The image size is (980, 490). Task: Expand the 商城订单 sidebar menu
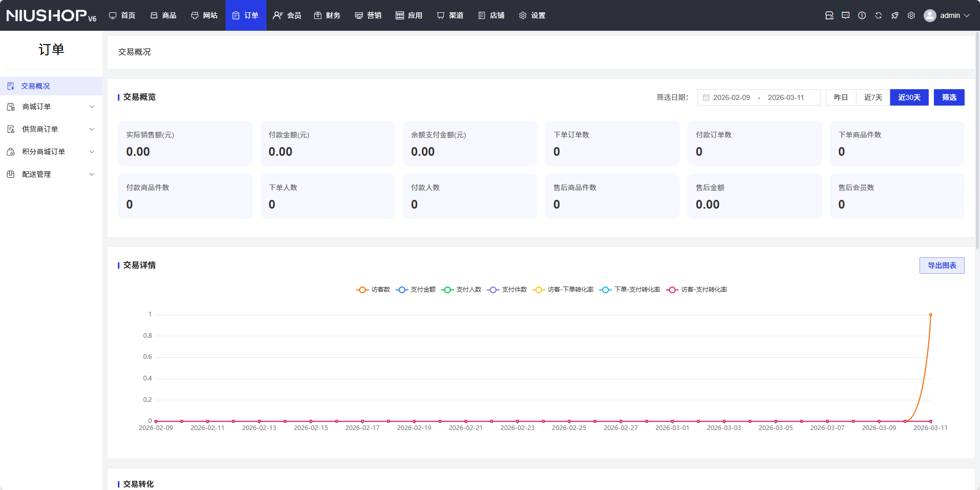tap(51, 107)
